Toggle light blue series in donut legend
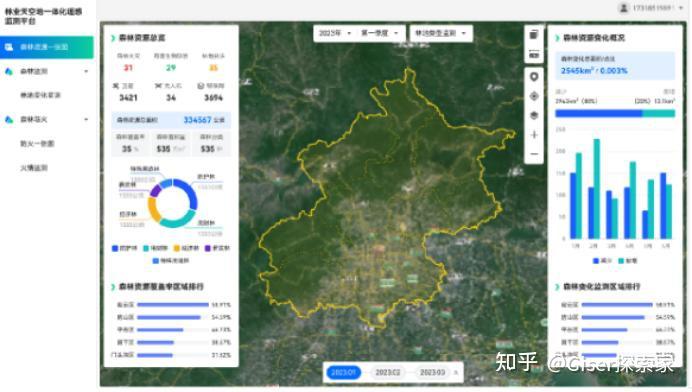This screenshot has width=692, height=392. click(171, 261)
